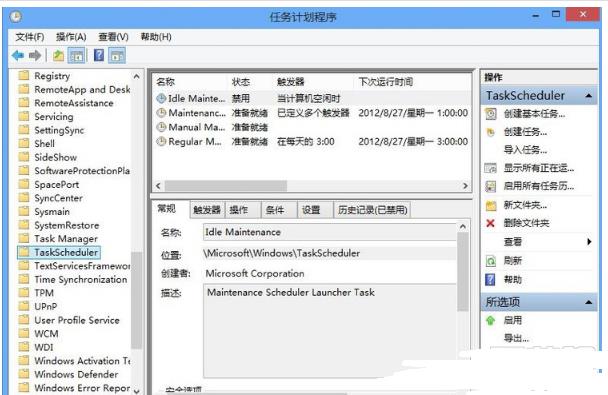This screenshot has width=608, height=395.
Task: Collapse the 所选项 actions section
Action: click(x=589, y=302)
